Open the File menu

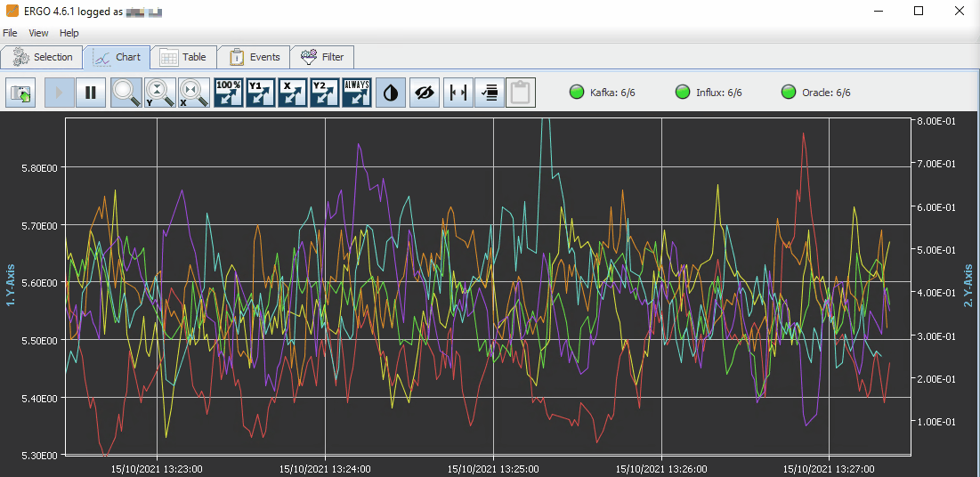(x=10, y=33)
